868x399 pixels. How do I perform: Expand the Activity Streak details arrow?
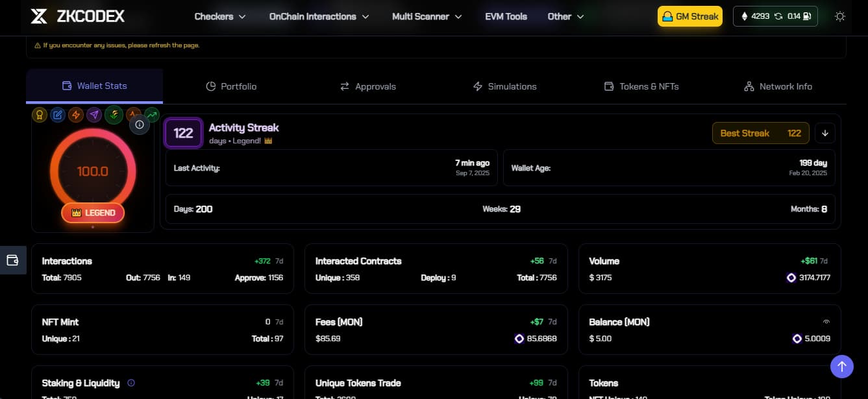(825, 133)
